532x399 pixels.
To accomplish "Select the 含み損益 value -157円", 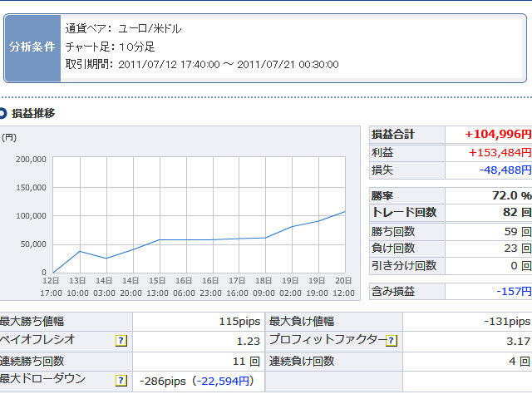I will pos(514,291).
